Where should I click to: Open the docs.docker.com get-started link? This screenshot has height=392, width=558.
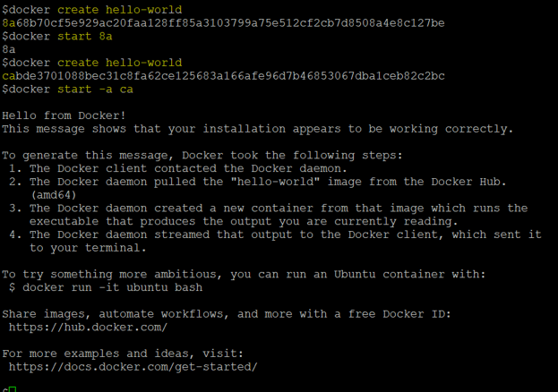pyautogui.click(x=133, y=367)
